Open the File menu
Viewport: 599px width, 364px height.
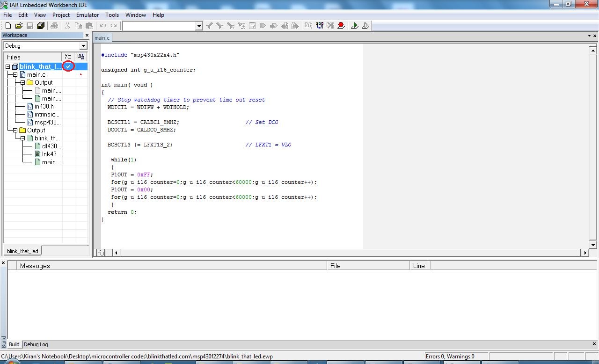pyautogui.click(x=7, y=15)
